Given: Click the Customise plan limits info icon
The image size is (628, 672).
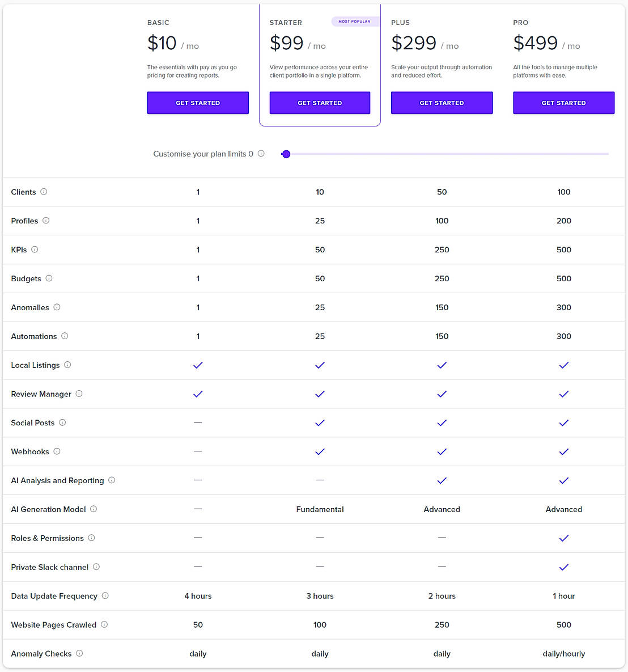Looking at the screenshot, I should coord(261,154).
